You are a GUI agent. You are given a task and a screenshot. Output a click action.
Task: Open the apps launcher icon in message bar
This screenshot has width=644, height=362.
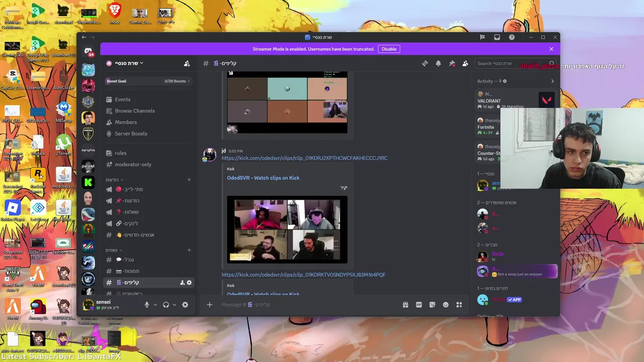459,305
